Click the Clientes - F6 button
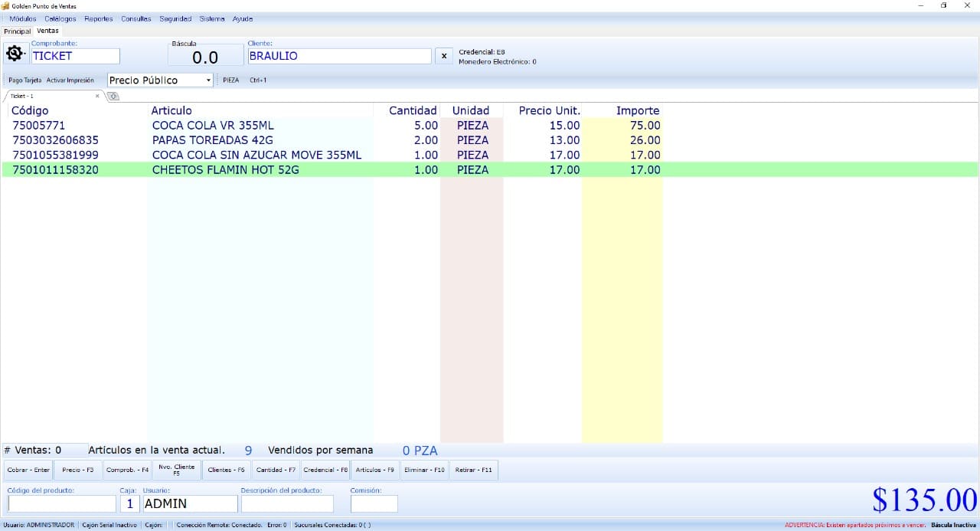Image resolution: width=980 pixels, height=531 pixels. click(227, 470)
